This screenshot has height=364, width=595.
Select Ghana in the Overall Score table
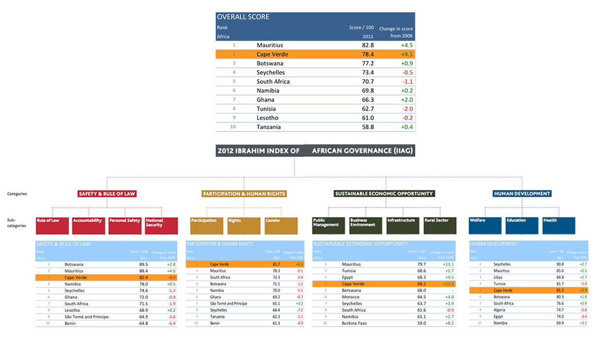(x=265, y=100)
